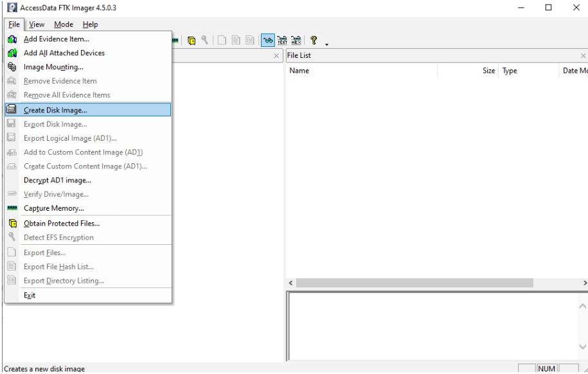The height and width of the screenshot is (374, 588).
Task: Click File List scroll left arrow
Action: 290,283
